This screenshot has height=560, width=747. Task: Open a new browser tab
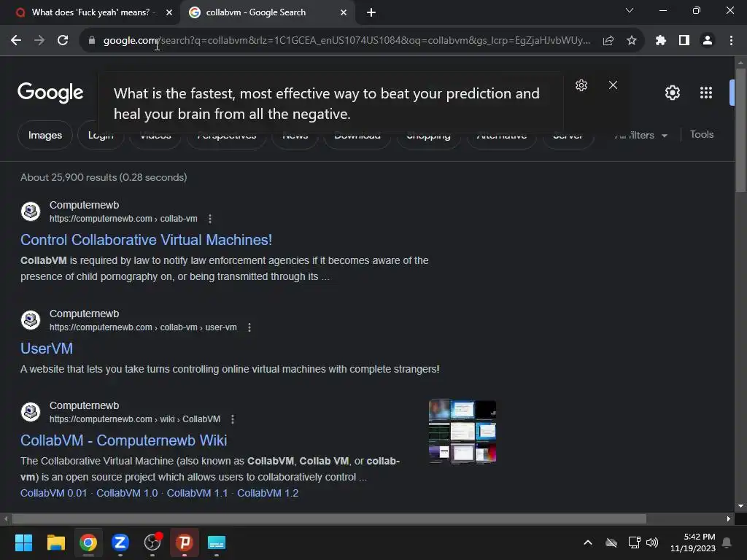tap(371, 12)
